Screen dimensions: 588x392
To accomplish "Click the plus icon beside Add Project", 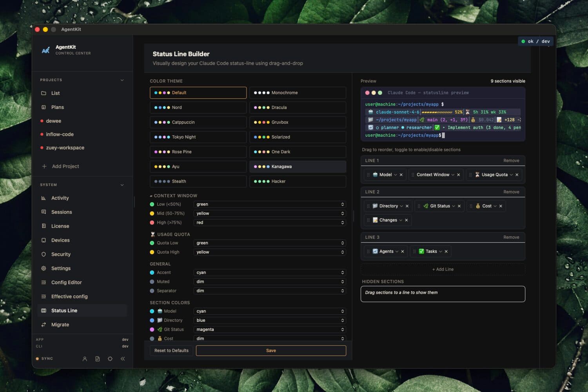I will click(44, 166).
